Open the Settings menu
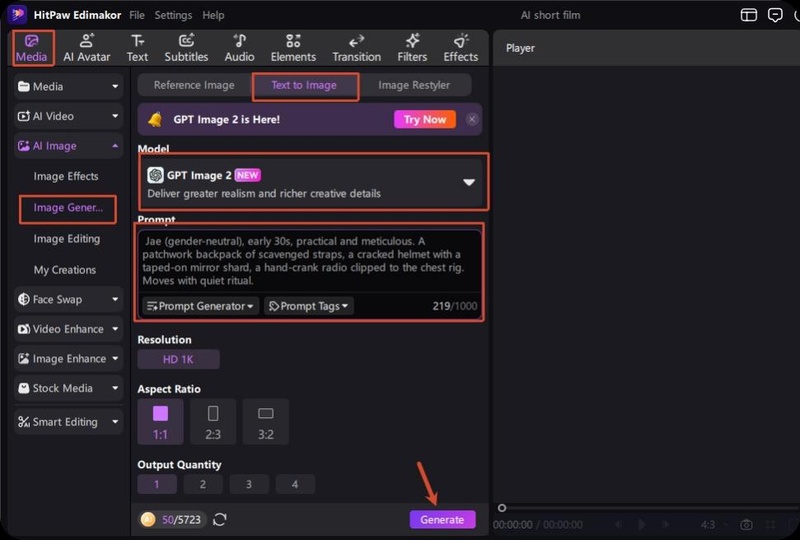This screenshot has height=540, width=800. 173,15
